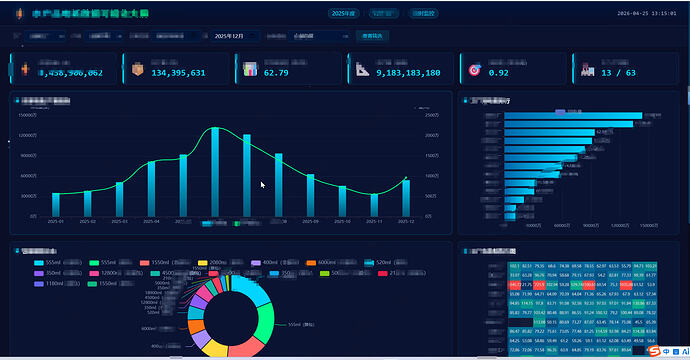This screenshot has height=360, width=690.
Task: Open the first filter dropdown in the filter bar
Action: (45, 36)
